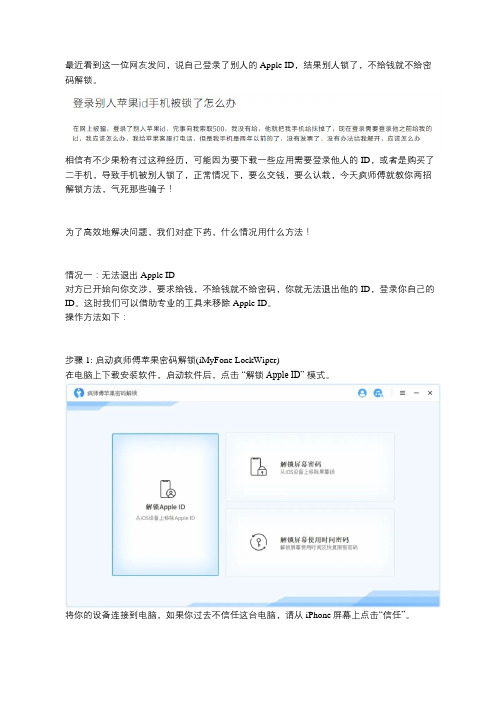Click the phone-with-person Apple ID icon
The width and height of the screenshot is (496, 702).
pyautogui.click(x=167, y=489)
